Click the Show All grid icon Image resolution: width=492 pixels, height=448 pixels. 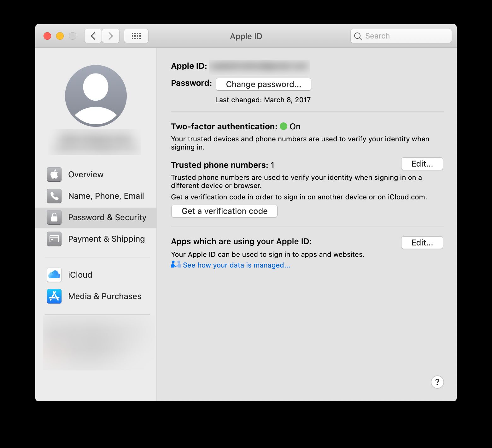click(136, 36)
